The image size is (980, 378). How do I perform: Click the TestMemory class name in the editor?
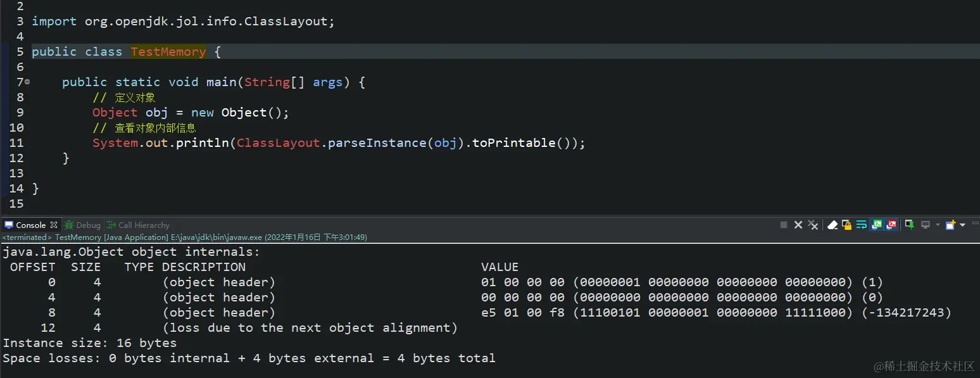click(x=168, y=52)
